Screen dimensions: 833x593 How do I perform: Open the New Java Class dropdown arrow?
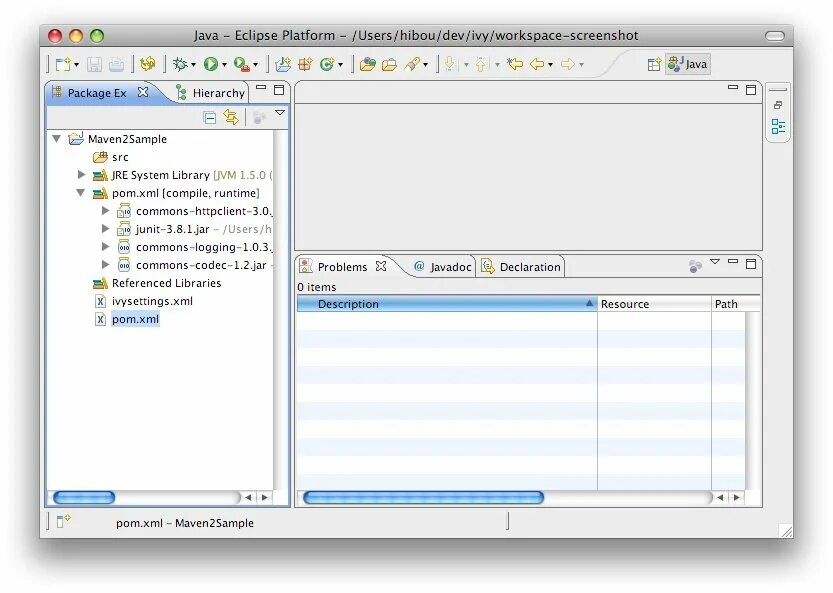[340, 65]
